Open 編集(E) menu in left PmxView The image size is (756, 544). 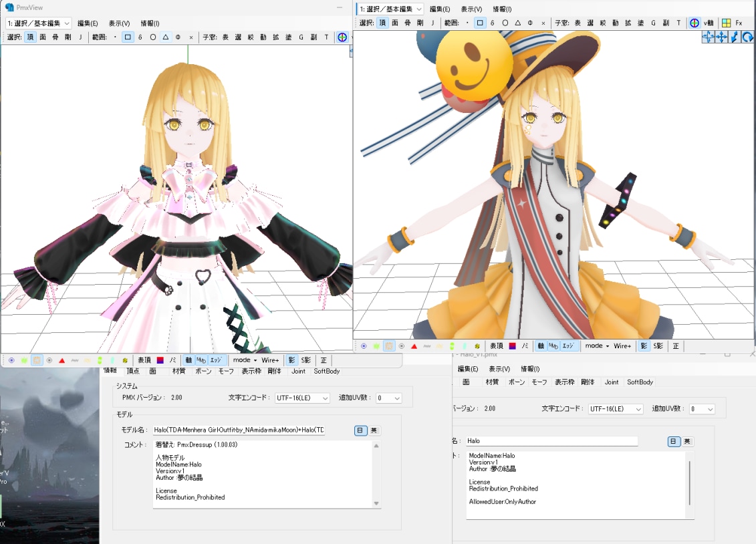(x=88, y=23)
